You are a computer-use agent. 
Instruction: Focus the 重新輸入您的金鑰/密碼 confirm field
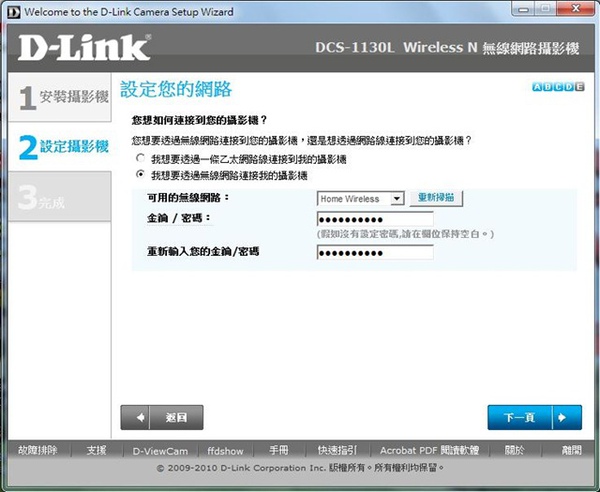[x=375, y=253]
